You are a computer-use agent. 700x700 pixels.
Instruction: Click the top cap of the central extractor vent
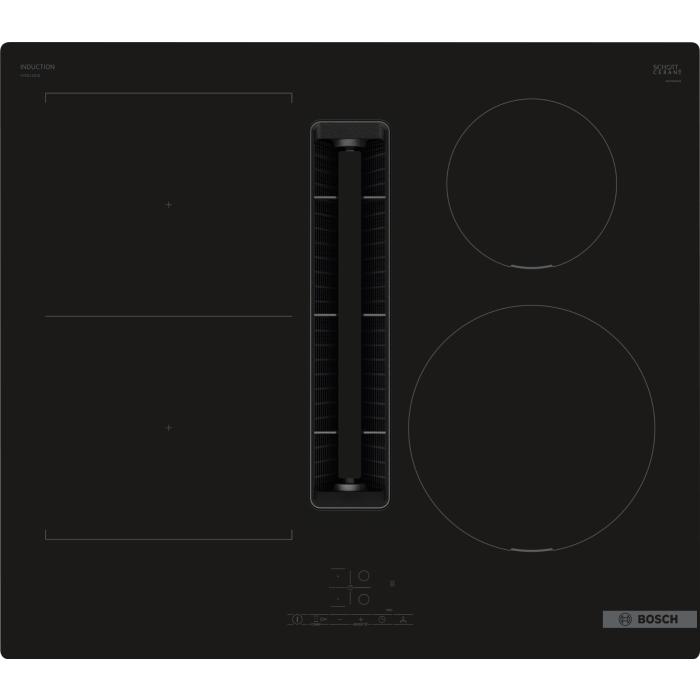point(349,144)
